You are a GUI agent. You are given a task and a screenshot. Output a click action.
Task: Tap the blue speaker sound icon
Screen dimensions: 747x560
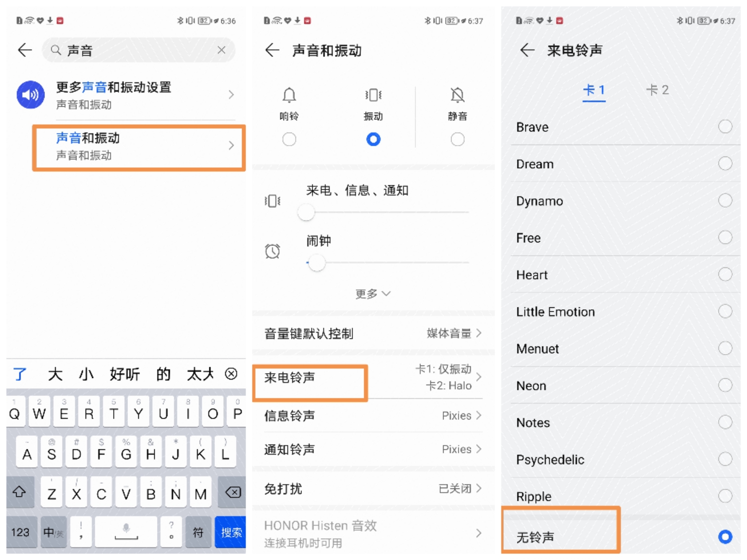[x=30, y=94]
